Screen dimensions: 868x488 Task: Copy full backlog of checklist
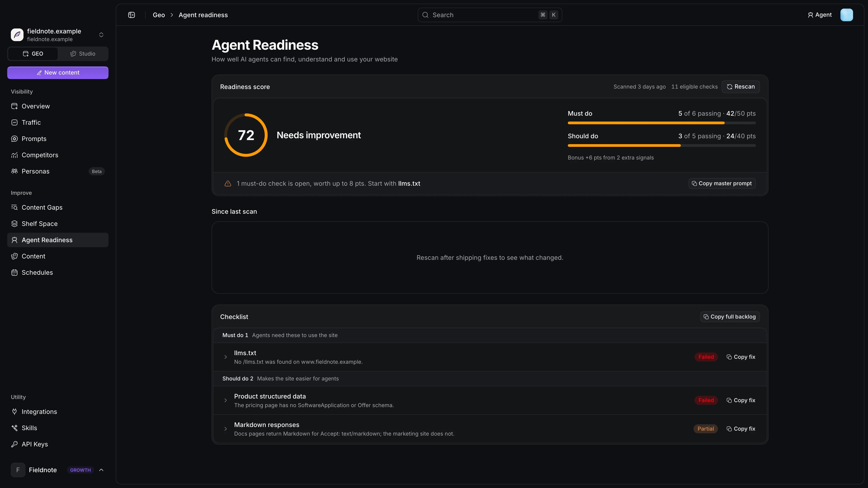(x=729, y=317)
